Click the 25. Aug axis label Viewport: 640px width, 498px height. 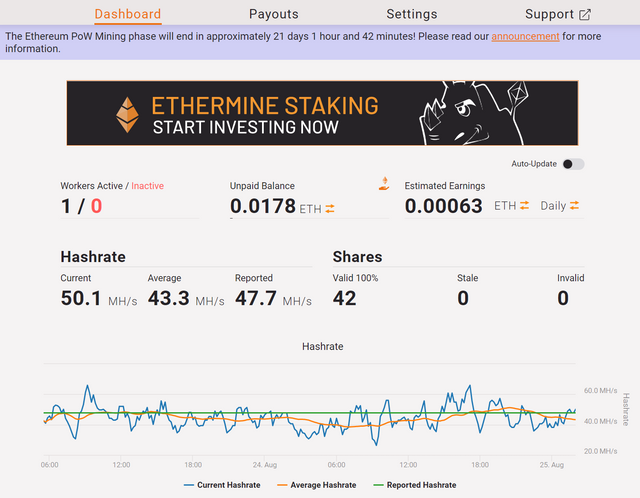click(x=551, y=465)
